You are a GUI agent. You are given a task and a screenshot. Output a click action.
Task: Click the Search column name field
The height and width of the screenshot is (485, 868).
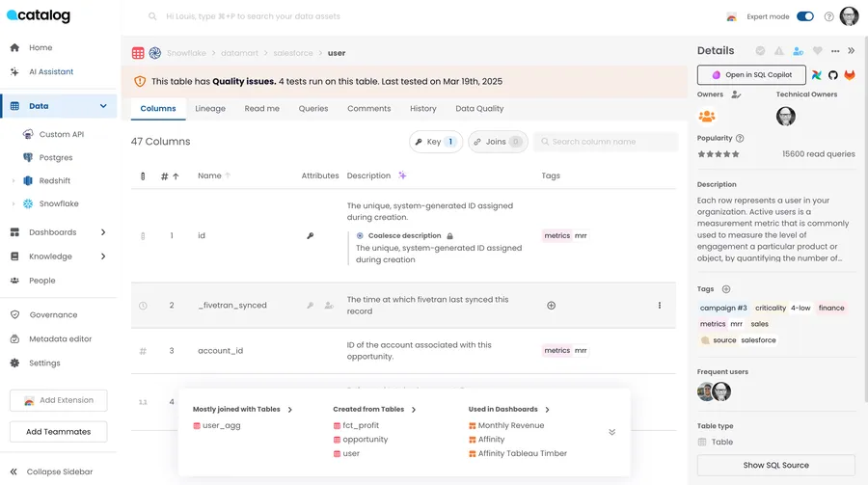[606, 142]
